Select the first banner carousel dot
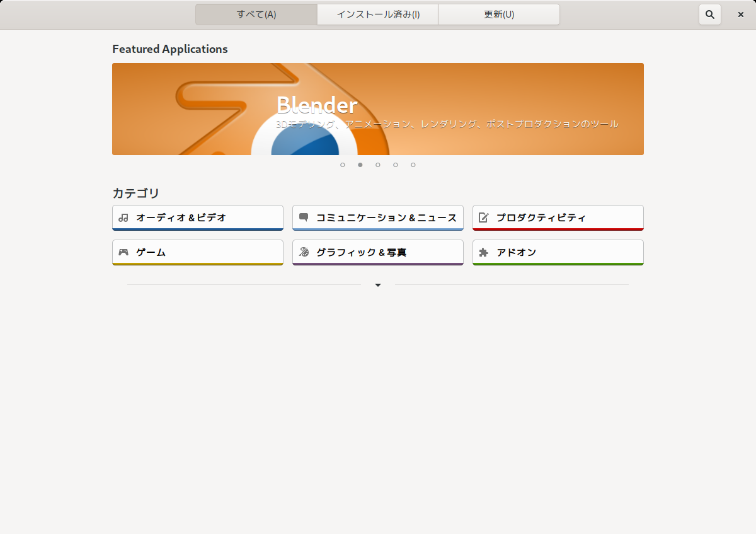Image resolution: width=756 pixels, height=534 pixels. click(343, 165)
